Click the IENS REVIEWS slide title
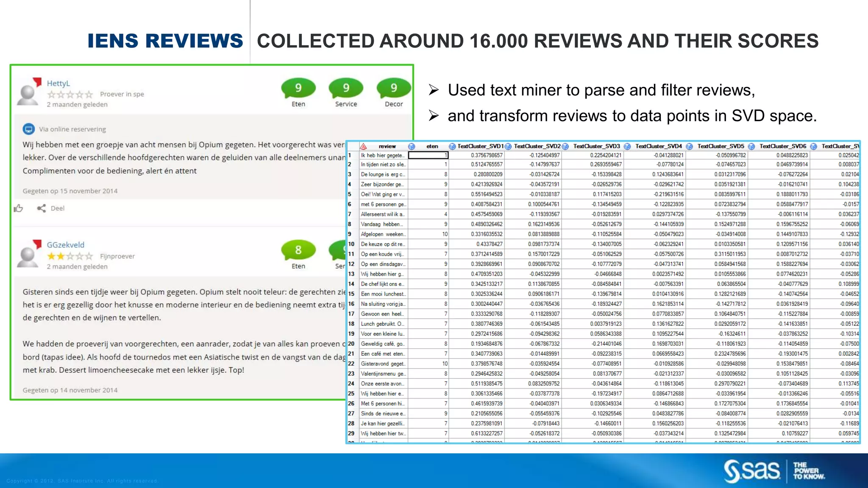The width and height of the screenshot is (868, 488). click(x=165, y=41)
